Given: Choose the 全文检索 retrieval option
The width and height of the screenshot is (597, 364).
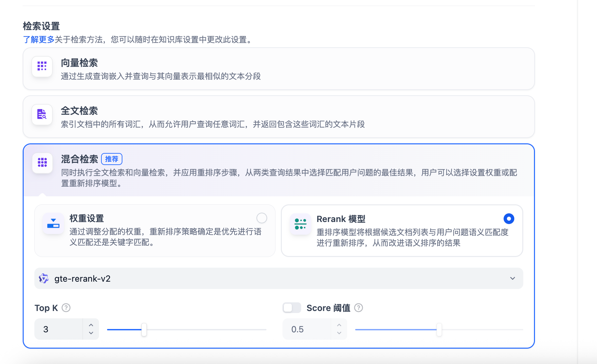Looking at the screenshot, I should 279,117.
